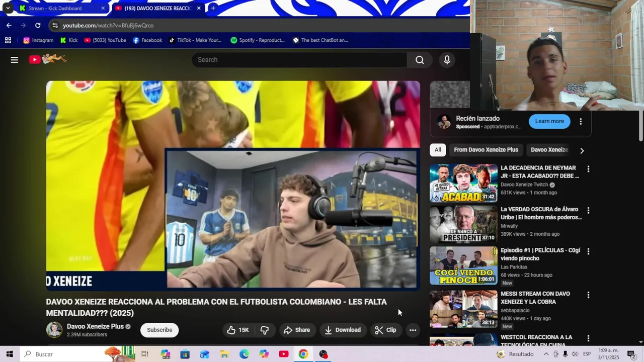Expand the Chrome tab search dropdown

(8, 8)
